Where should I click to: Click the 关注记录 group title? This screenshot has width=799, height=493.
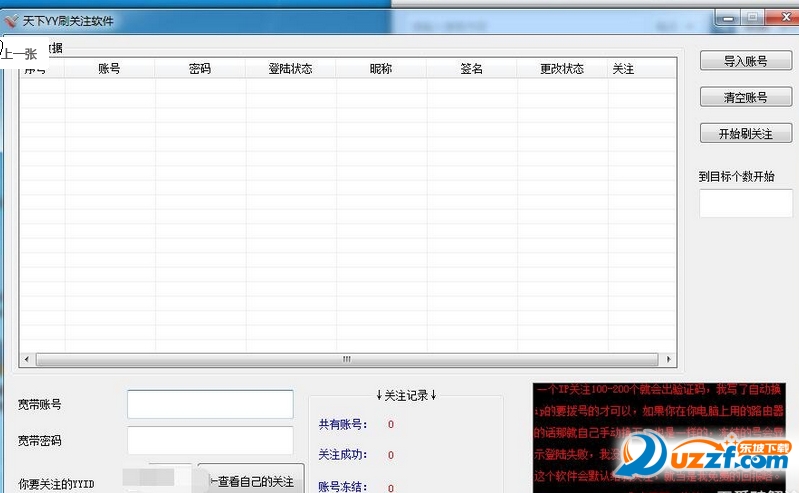[406, 395]
